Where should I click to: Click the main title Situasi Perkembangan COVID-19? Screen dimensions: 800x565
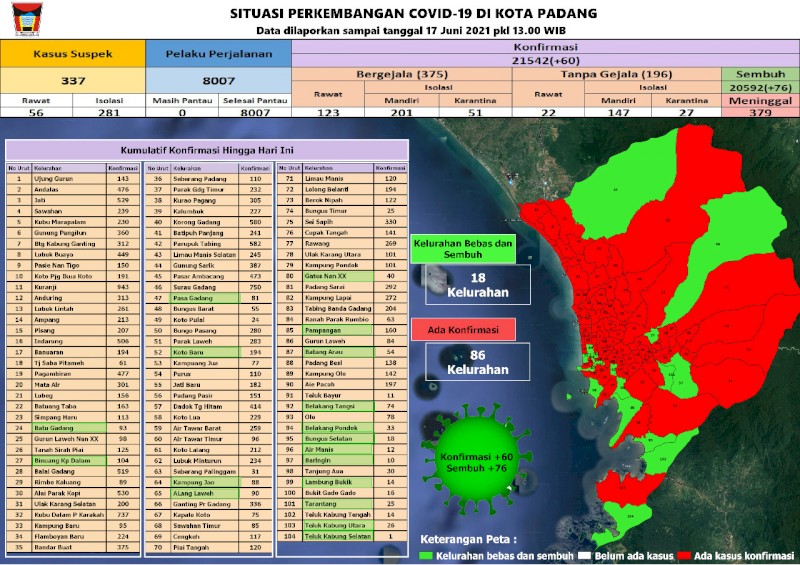pyautogui.click(x=413, y=13)
